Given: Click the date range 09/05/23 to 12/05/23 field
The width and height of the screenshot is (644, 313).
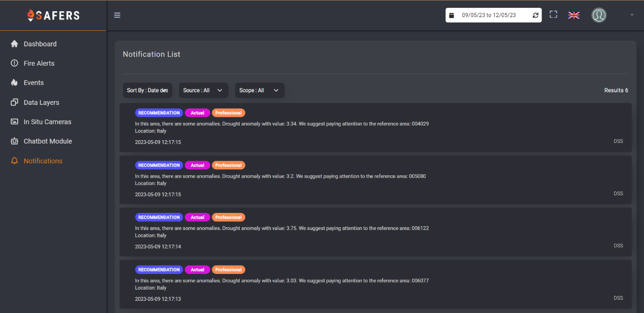Looking at the screenshot, I should [x=493, y=15].
